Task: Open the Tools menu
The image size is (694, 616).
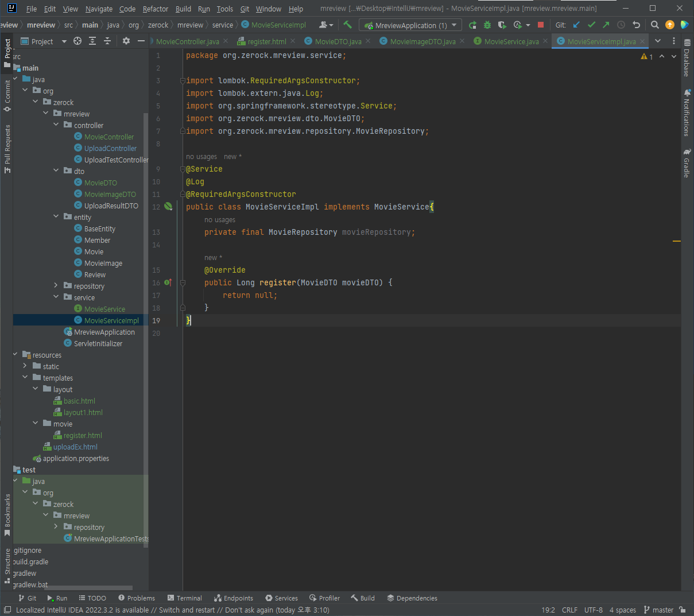Action: pos(225,9)
